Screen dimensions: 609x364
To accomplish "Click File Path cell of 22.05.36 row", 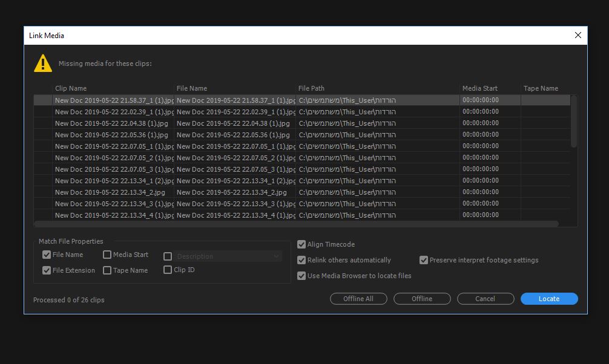I will 378,135.
